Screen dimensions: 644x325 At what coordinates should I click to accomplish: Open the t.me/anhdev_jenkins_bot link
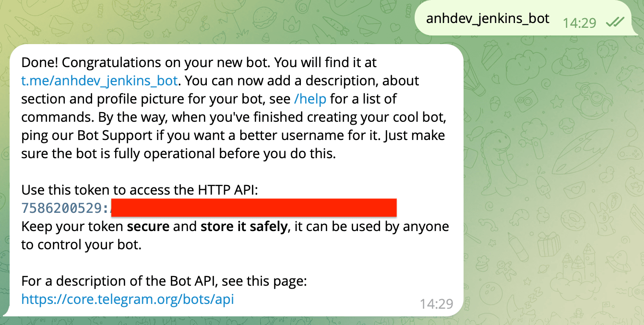point(100,81)
